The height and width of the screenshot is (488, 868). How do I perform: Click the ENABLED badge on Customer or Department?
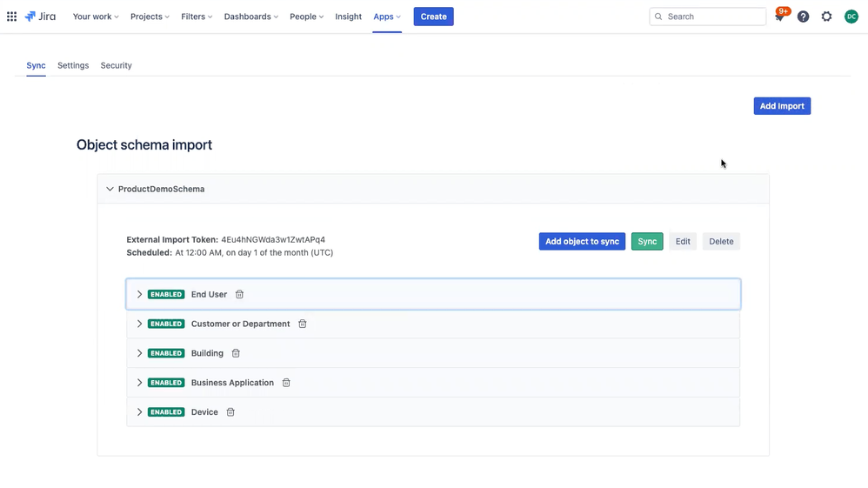coord(166,324)
